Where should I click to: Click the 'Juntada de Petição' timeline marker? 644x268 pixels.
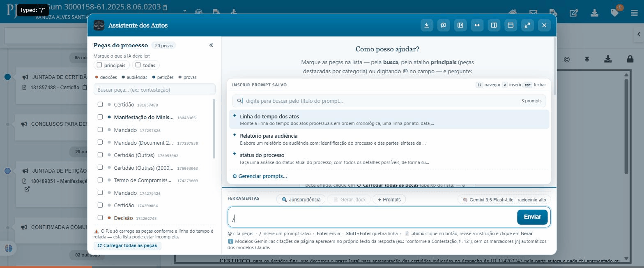click(7, 171)
